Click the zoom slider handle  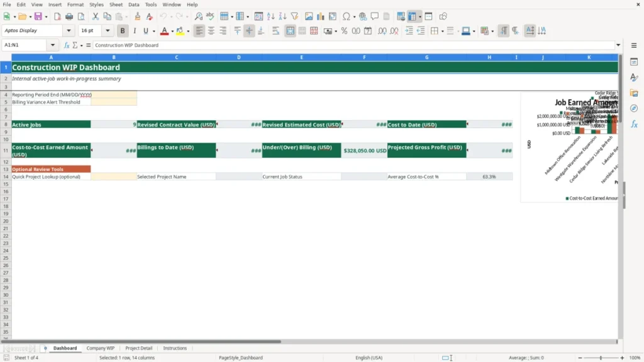[x=601, y=358]
